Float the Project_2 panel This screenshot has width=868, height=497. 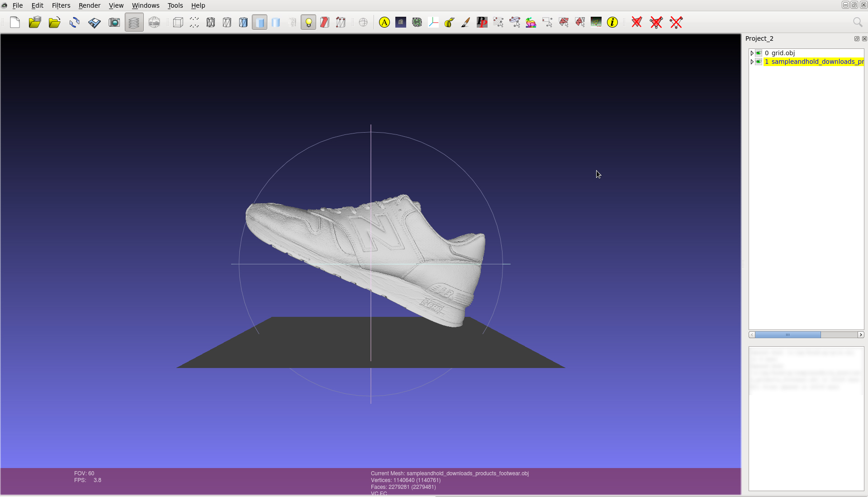pyautogui.click(x=857, y=39)
